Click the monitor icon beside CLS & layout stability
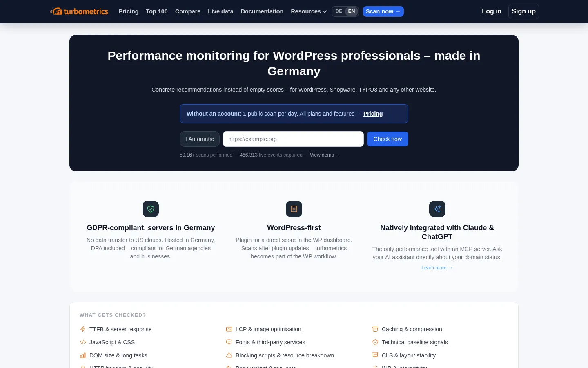This screenshot has width=588, height=368. click(375, 355)
